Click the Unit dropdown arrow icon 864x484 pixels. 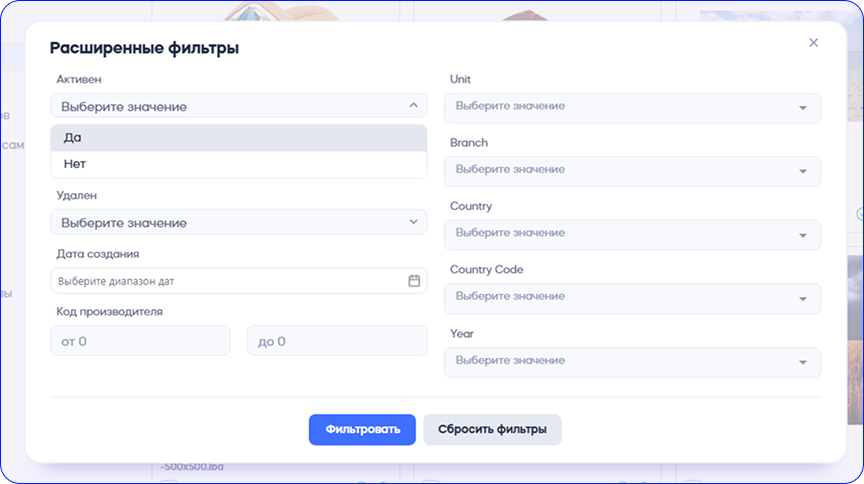803,108
